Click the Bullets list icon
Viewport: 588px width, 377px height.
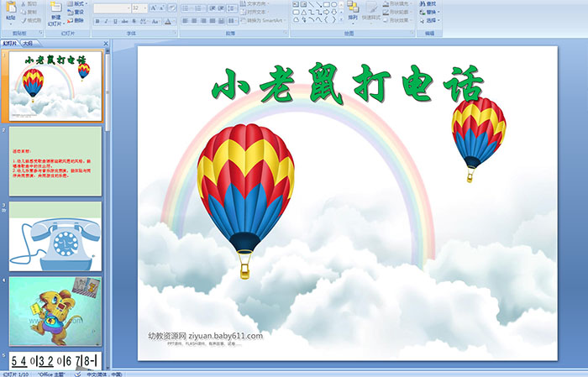[186, 8]
